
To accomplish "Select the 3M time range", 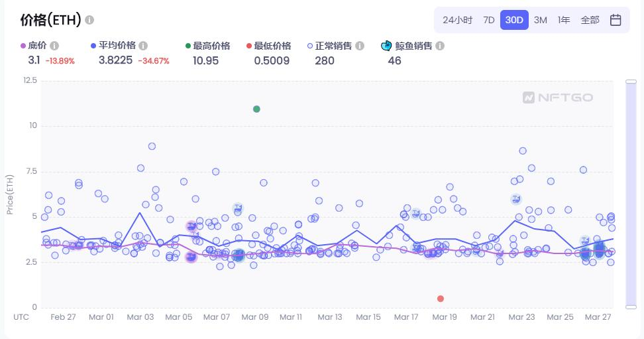I will click(540, 20).
